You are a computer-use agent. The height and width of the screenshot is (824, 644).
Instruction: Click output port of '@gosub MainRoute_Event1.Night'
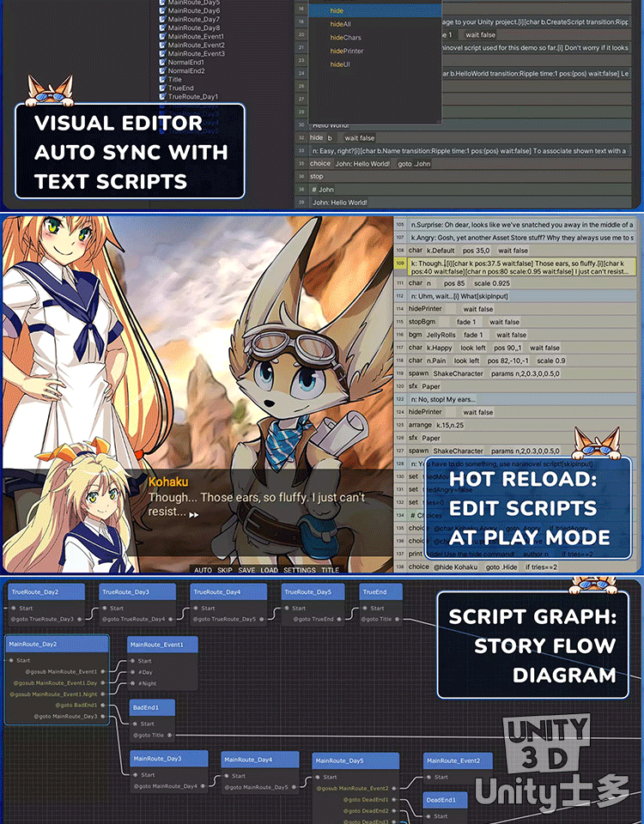click(x=102, y=694)
